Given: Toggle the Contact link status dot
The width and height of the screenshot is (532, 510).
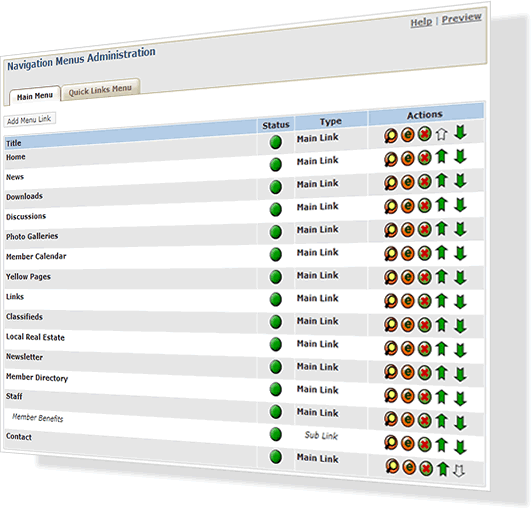Looking at the screenshot, I should click(x=276, y=457).
